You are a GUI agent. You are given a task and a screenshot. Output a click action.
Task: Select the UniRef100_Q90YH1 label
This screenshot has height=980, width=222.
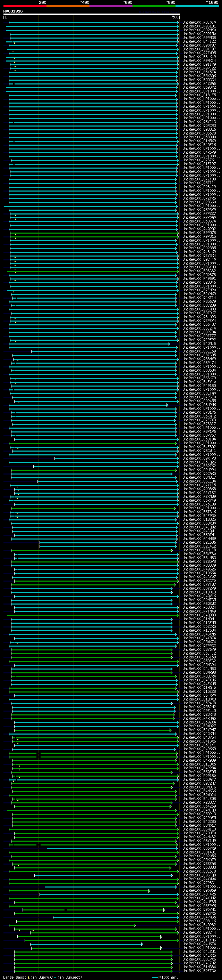pyautogui.click(x=199, y=910)
